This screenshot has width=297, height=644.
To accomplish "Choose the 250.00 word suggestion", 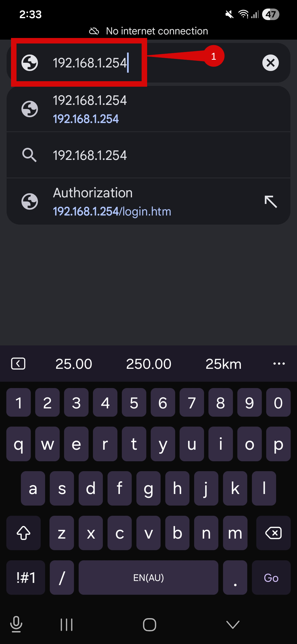I will [148, 364].
